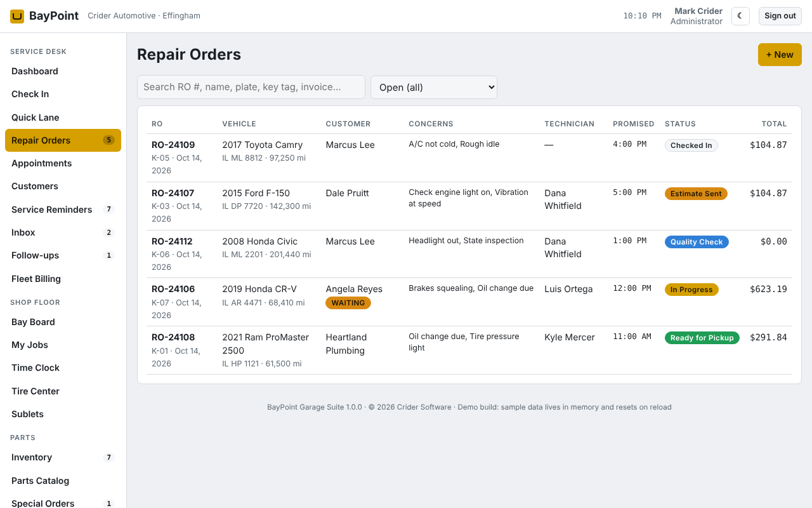Click the Sign out button
Screen dimensions: 812x508
point(780,16)
